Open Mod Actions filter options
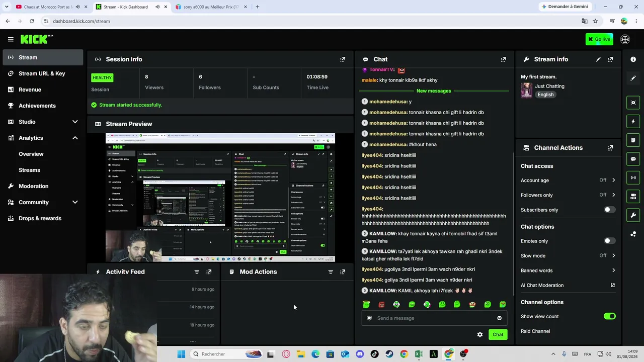 click(x=331, y=272)
